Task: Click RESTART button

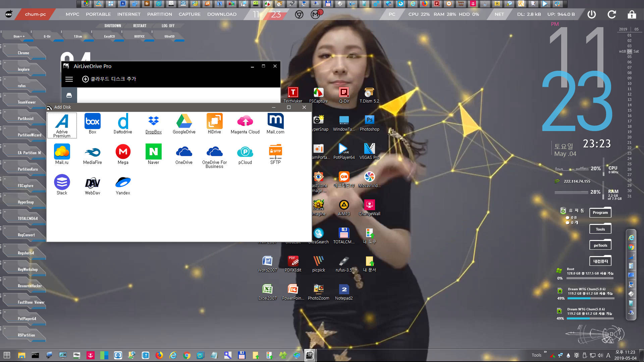Action: (140, 26)
